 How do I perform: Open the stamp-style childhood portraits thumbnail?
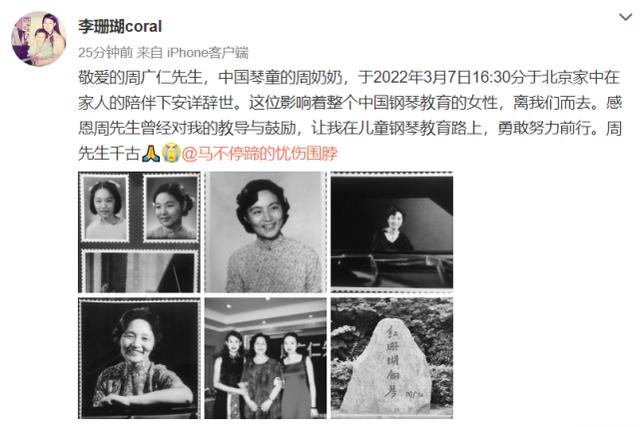(139, 232)
